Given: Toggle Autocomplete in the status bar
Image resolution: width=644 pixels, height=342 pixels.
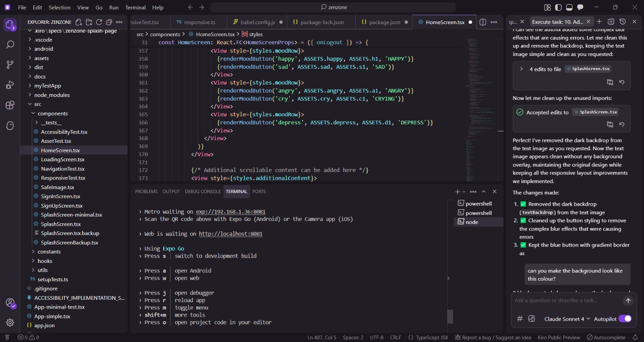Looking at the screenshot, I should 606,338.
